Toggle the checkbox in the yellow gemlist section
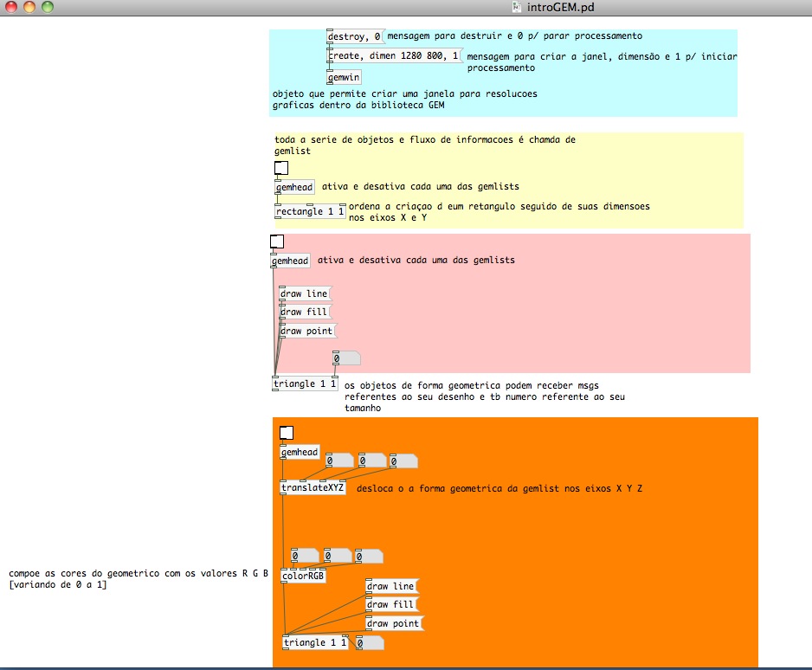Image resolution: width=812 pixels, height=670 pixels. (x=280, y=168)
